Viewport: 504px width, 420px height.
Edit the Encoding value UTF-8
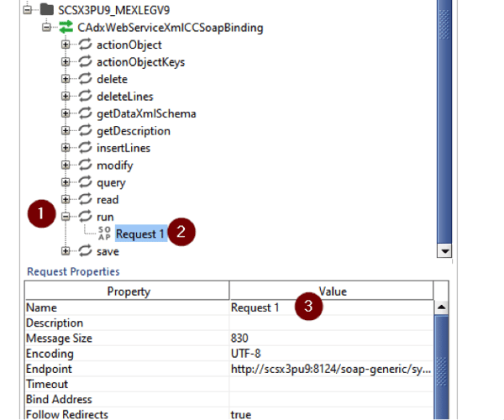click(x=332, y=354)
